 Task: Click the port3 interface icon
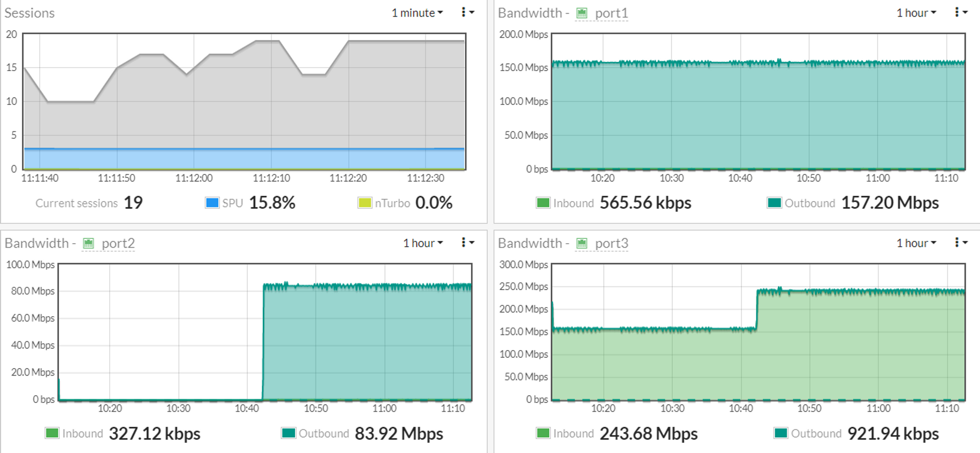pos(582,243)
